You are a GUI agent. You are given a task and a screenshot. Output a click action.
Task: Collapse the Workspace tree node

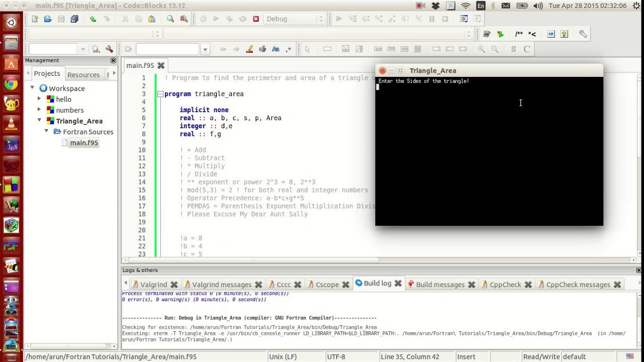point(32,88)
